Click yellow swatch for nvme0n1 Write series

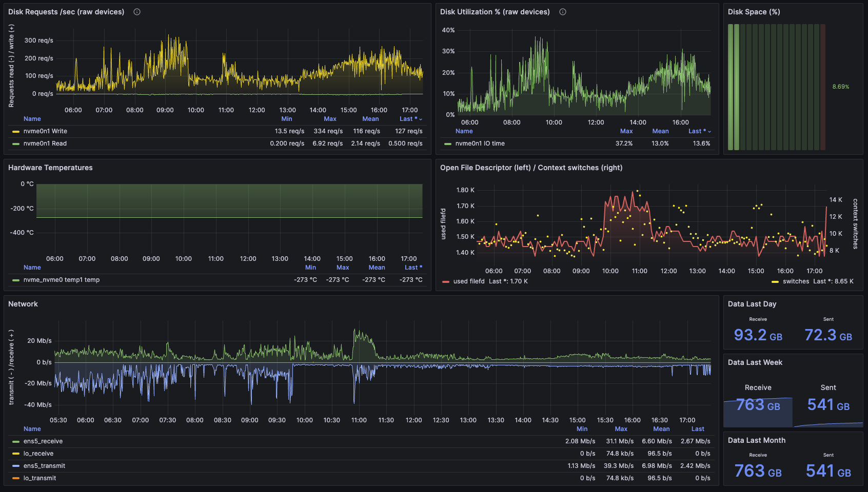(x=16, y=132)
